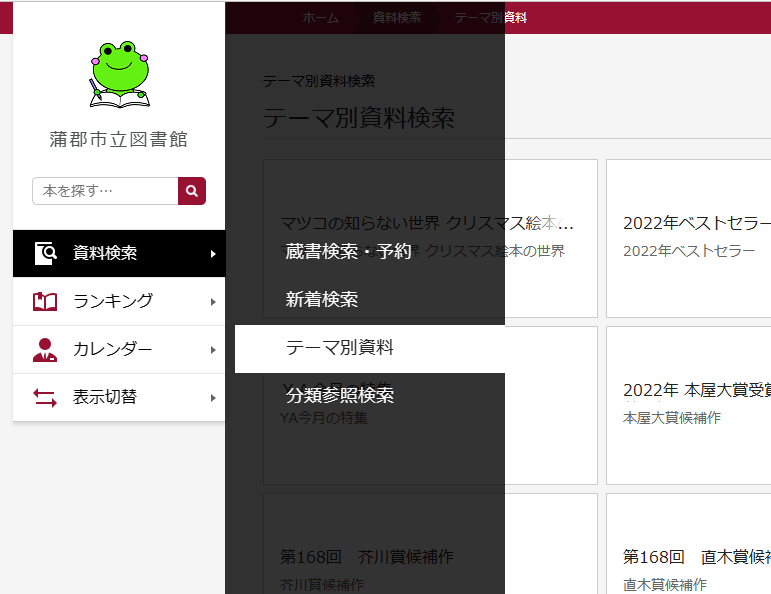Select 新着検索 from submenu
The height and width of the screenshot is (594, 771).
(x=370, y=299)
